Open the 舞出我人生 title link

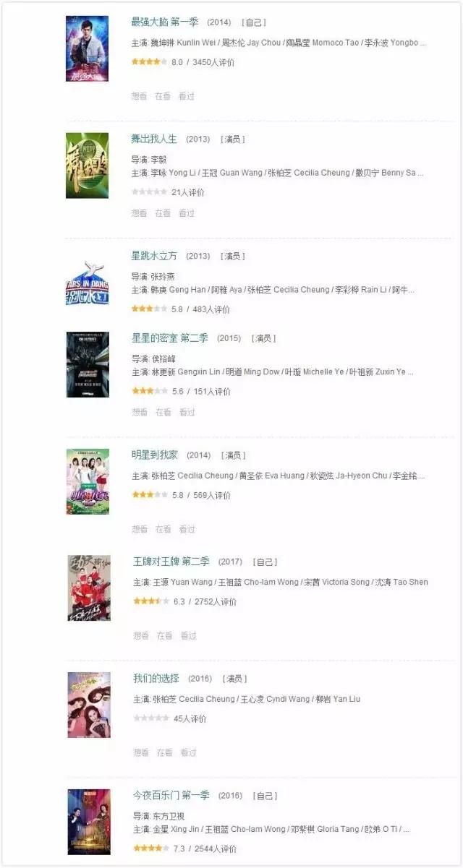tap(154, 139)
